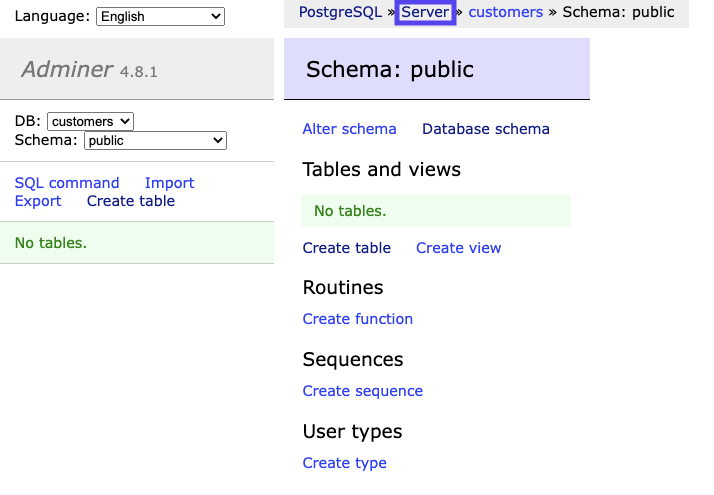Open the SQL command page
Viewport: 714px width, 495px height.
pyautogui.click(x=67, y=183)
